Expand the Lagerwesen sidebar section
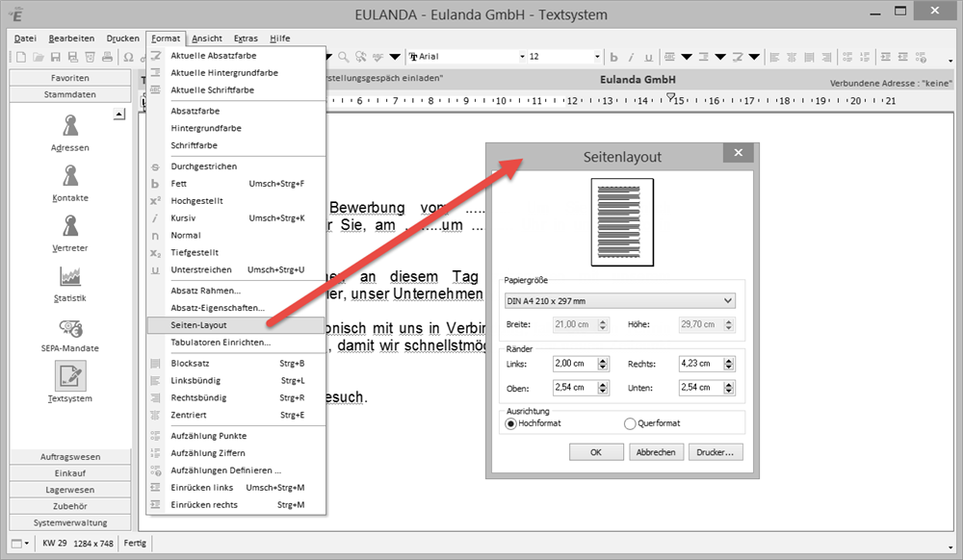This screenshot has width=963, height=560. pyautogui.click(x=70, y=490)
